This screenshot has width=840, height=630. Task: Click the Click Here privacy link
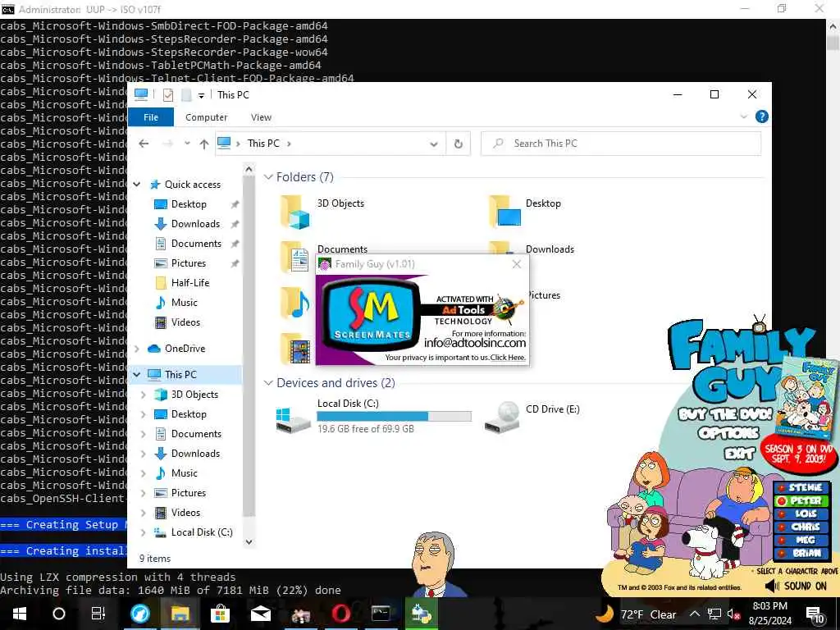[x=508, y=358]
